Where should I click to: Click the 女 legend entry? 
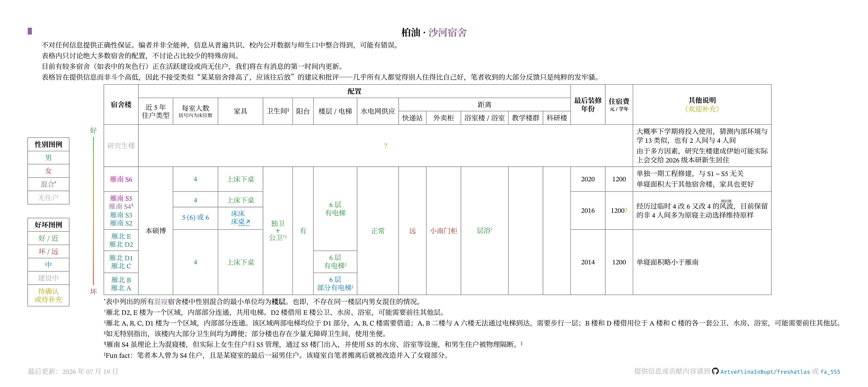(48, 171)
